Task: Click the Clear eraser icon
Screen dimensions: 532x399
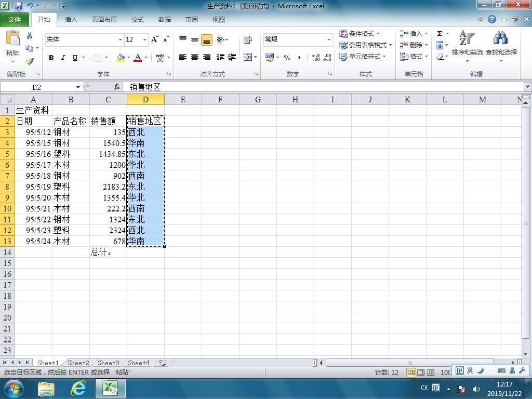Action: (440, 57)
